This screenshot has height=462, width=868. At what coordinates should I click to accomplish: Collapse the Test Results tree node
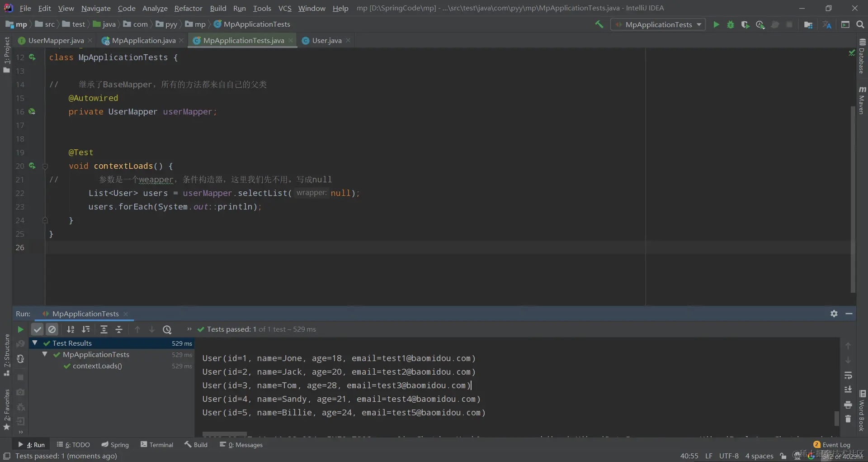point(35,343)
